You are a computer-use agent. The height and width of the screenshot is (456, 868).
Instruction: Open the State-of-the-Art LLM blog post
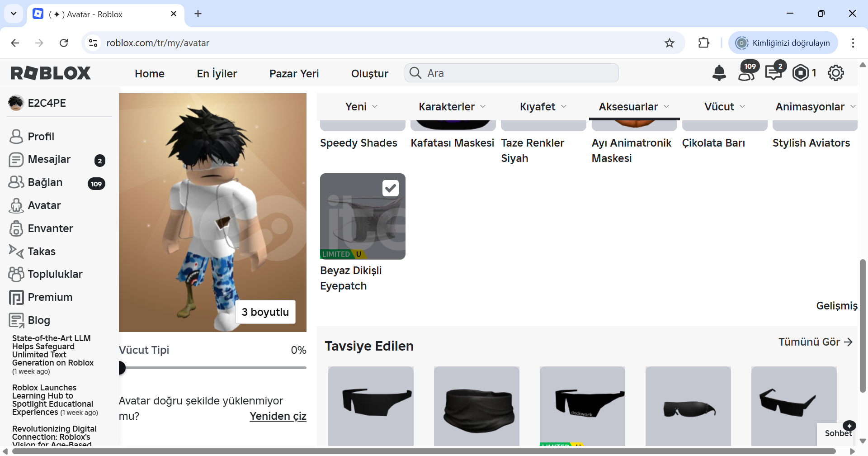coord(53,355)
